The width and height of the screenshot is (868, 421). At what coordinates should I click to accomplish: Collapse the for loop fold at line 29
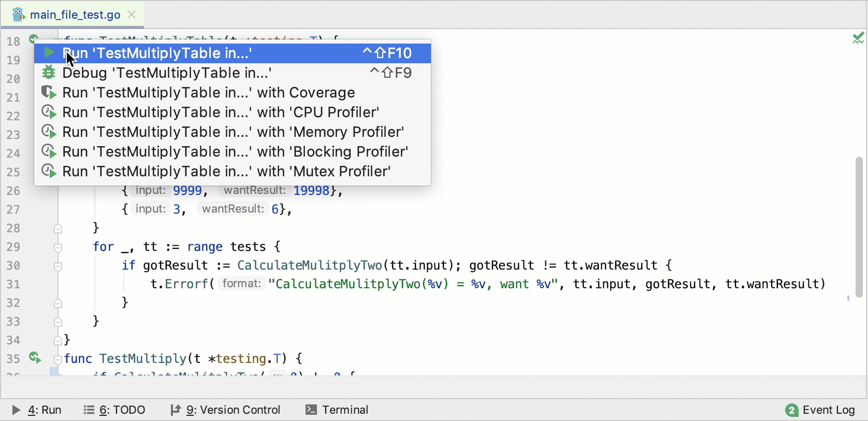58,247
